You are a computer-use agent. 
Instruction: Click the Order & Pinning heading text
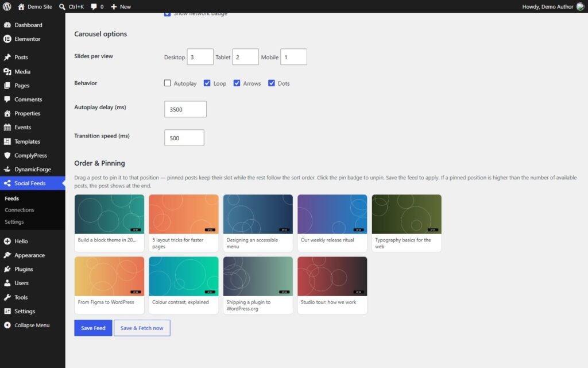pyautogui.click(x=99, y=163)
